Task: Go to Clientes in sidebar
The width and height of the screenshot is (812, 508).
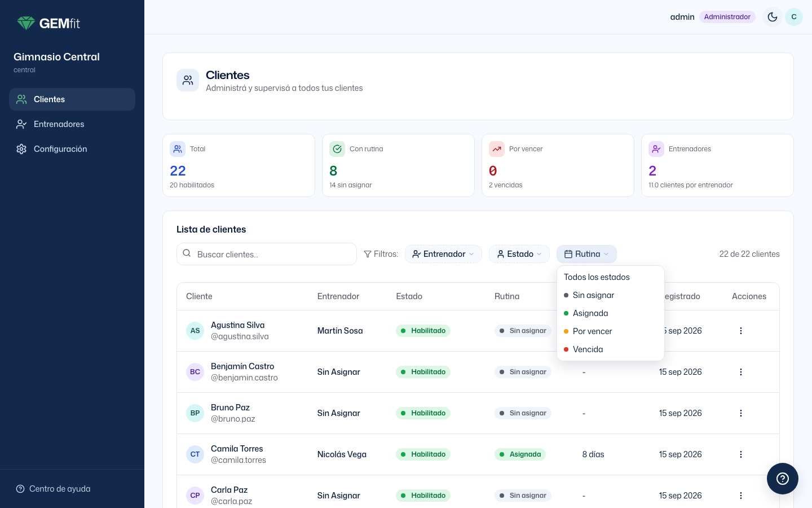Action: [x=72, y=99]
